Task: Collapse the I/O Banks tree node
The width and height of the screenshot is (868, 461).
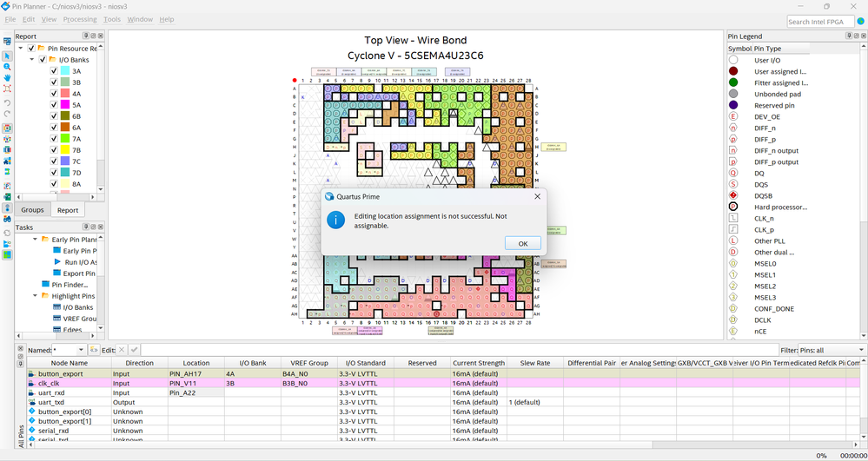Action: [x=32, y=59]
